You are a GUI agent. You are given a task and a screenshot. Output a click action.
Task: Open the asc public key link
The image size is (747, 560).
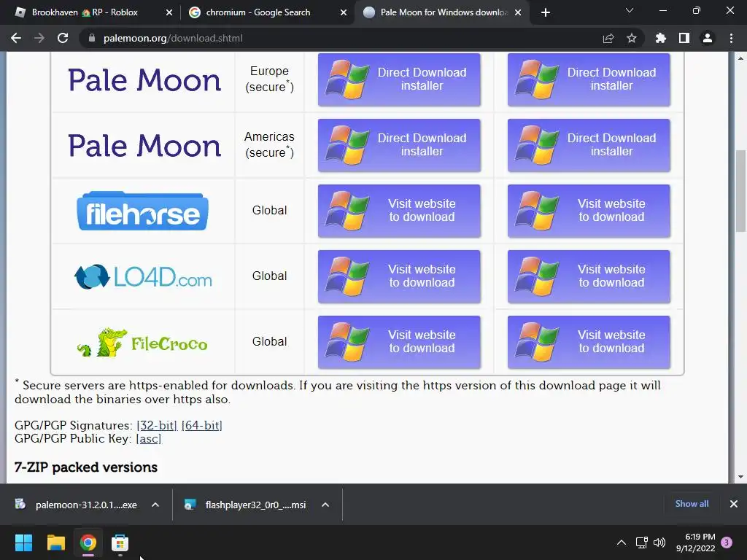[x=149, y=438]
